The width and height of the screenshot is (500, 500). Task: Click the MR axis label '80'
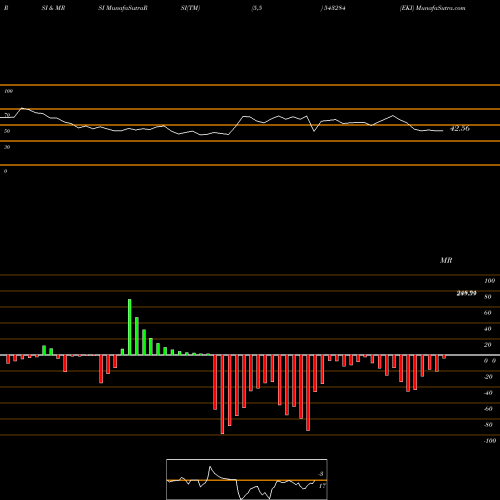click(488, 297)
